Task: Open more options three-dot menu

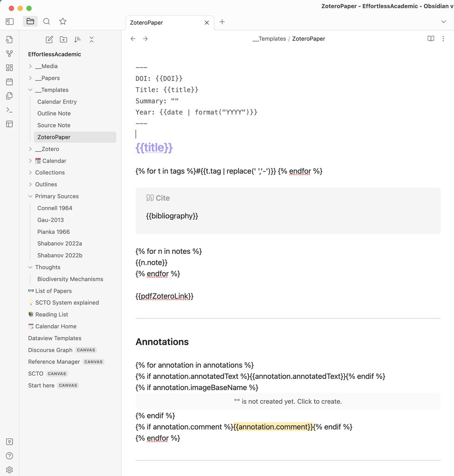Action: click(443, 38)
